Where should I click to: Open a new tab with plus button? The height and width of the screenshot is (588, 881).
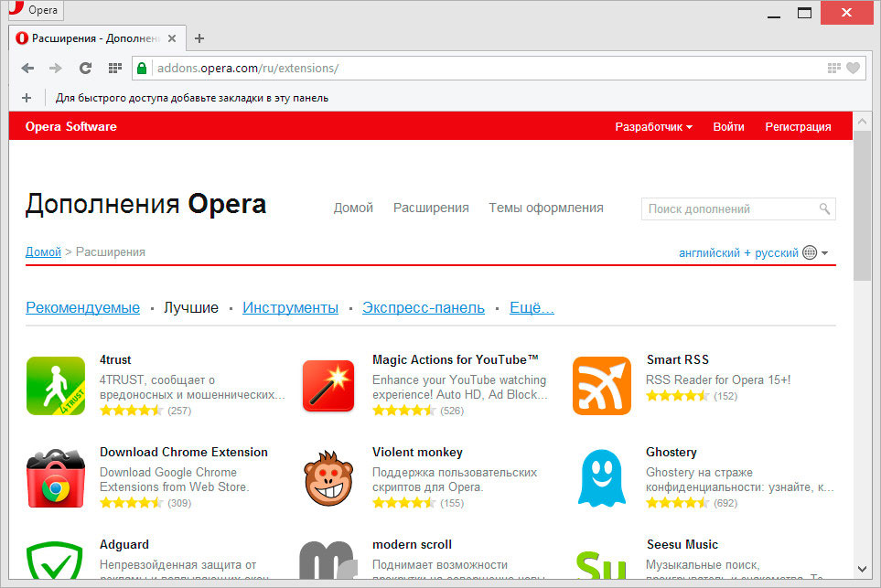click(x=199, y=38)
